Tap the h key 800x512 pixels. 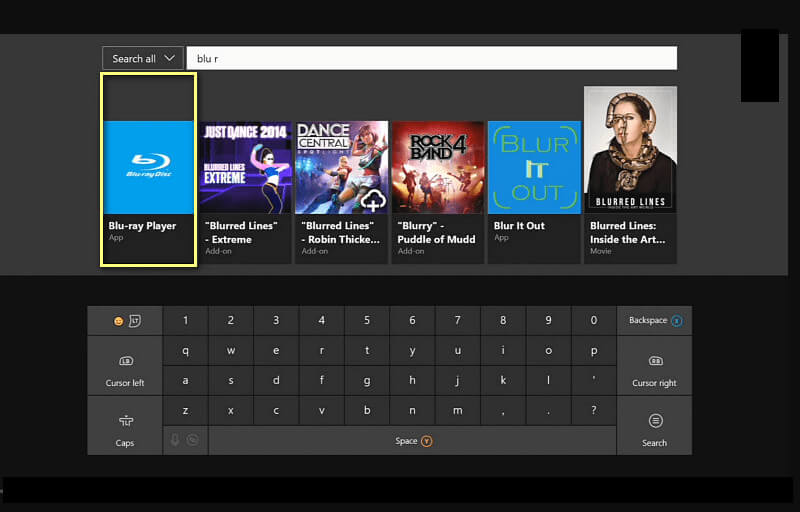pos(412,381)
